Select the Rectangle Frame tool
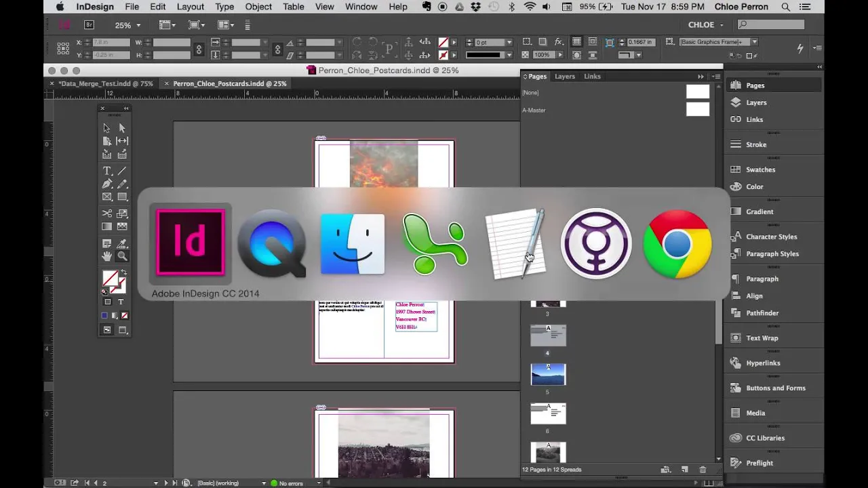The height and width of the screenshot is (488, 868). pyautogui.click(x=106, y=197)
